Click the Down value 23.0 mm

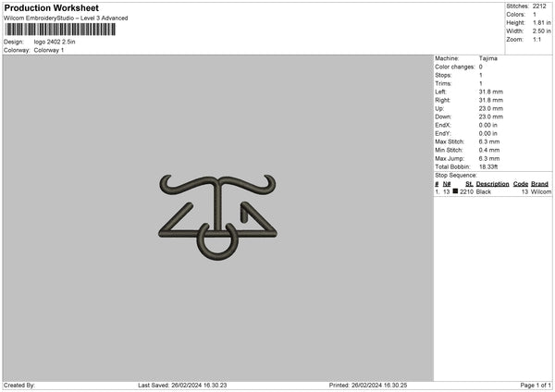[x=491, y=116]
